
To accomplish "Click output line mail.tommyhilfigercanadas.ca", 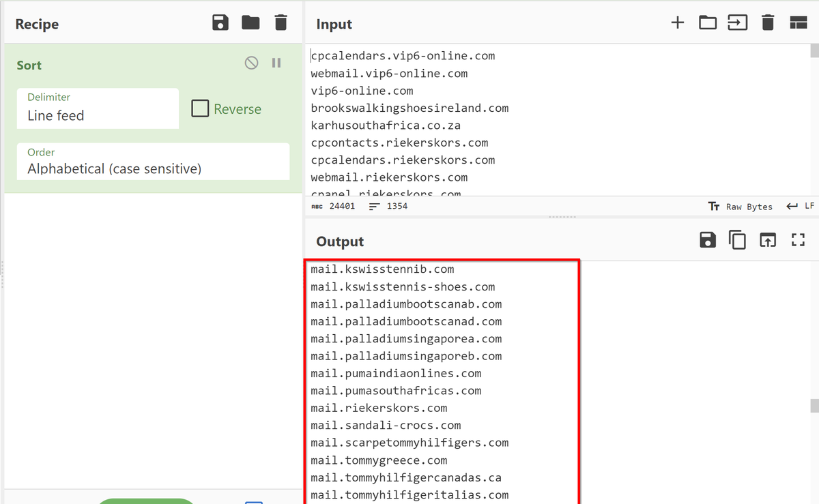I will tap(406, 478).
